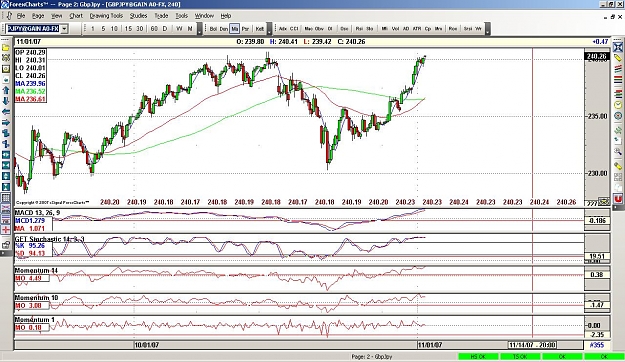Click the blue right arrow icon
625x362 pixels.
point(6,123)
